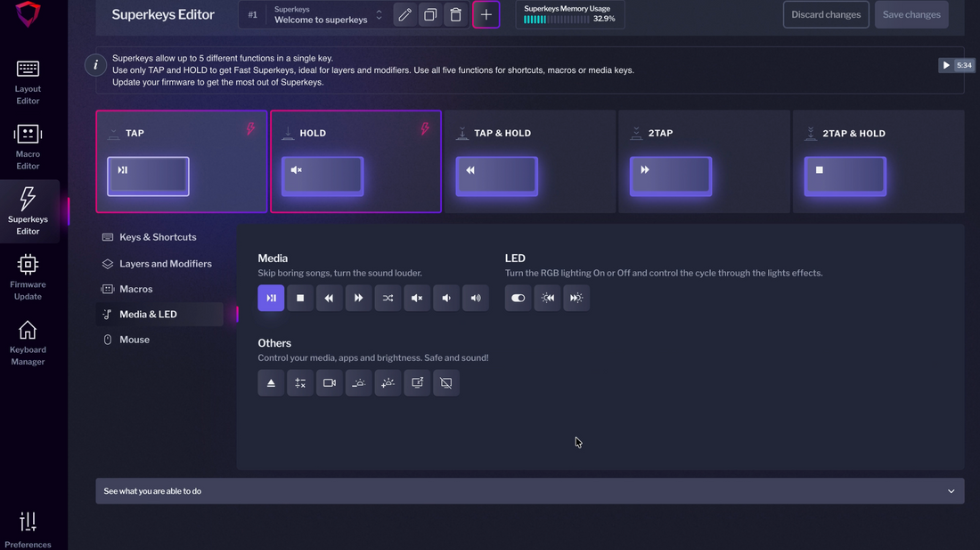
Task: Pick the volume up media key
Action: point(476,298)
